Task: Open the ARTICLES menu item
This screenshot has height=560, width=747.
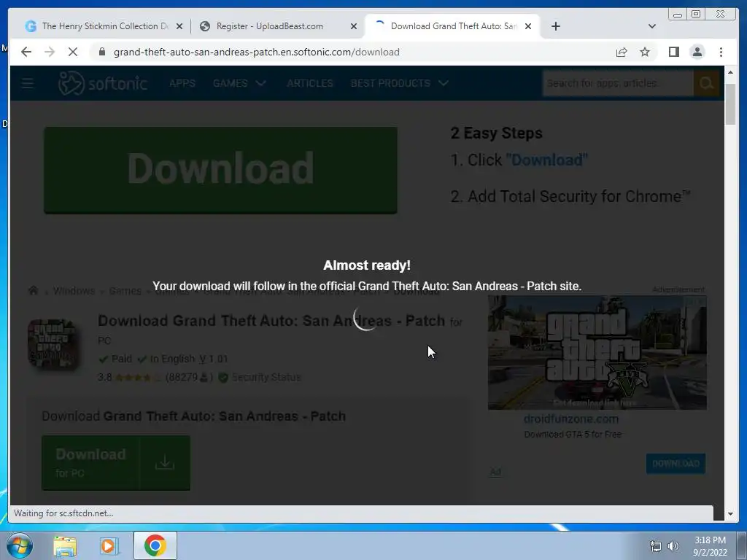Action: 309,83
